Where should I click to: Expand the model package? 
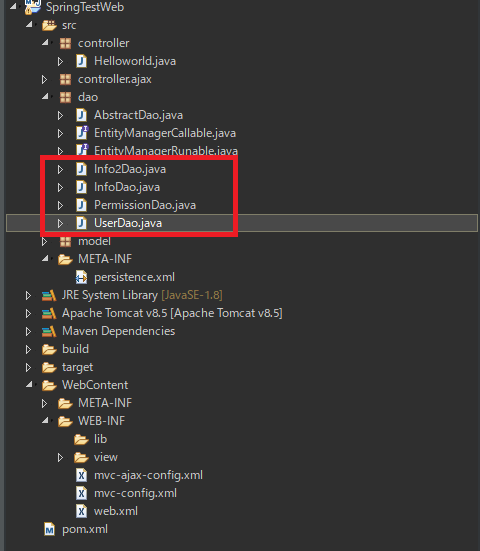tap(44, 242)
